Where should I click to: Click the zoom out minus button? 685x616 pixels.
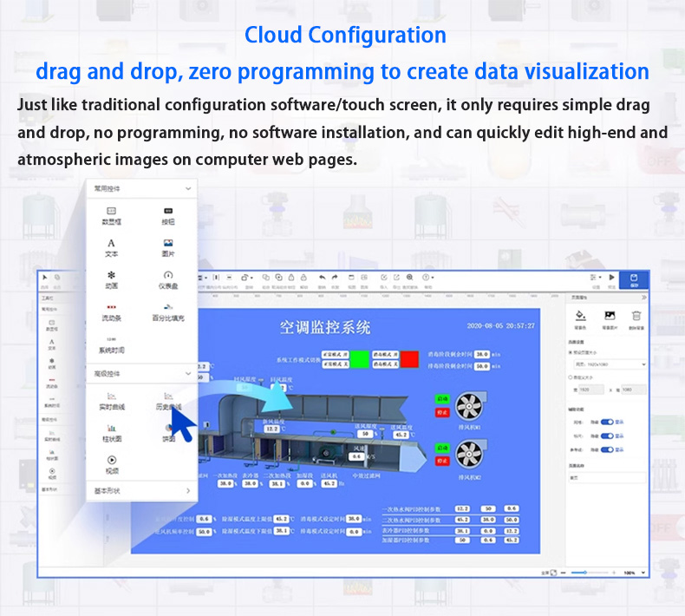click(x=564, y=573)
